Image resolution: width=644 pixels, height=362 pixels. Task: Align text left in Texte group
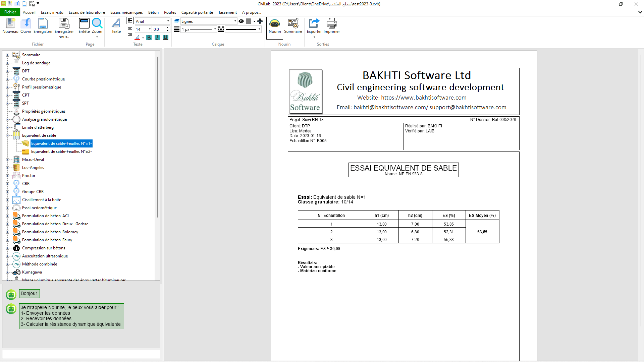pos(130,21)
